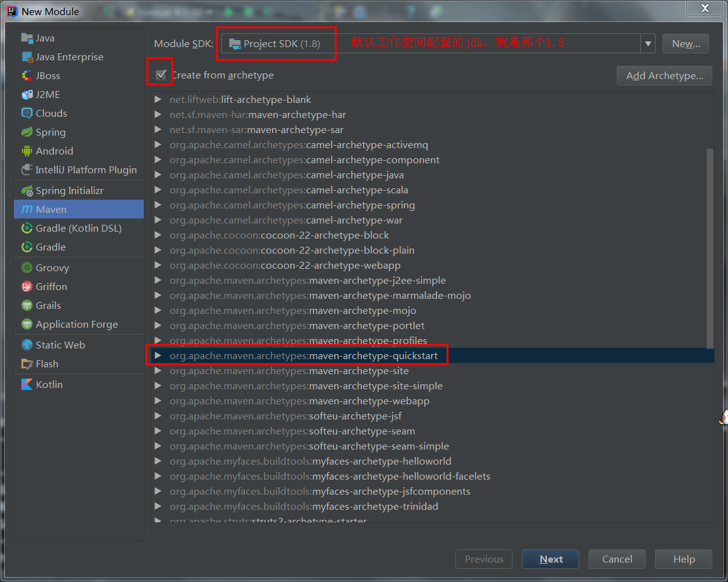
Task: Click the Groovy icon
Action: click(x=27, y=268)
